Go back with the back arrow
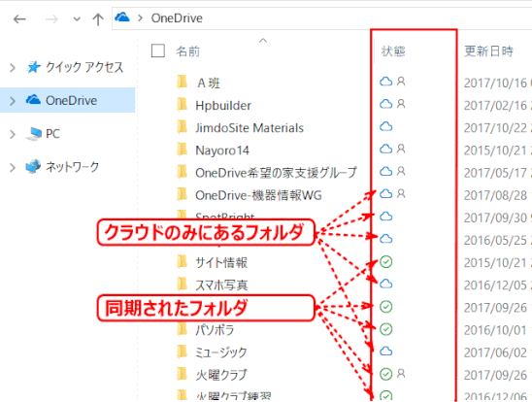The image size is (532, 402). (19, 19)
